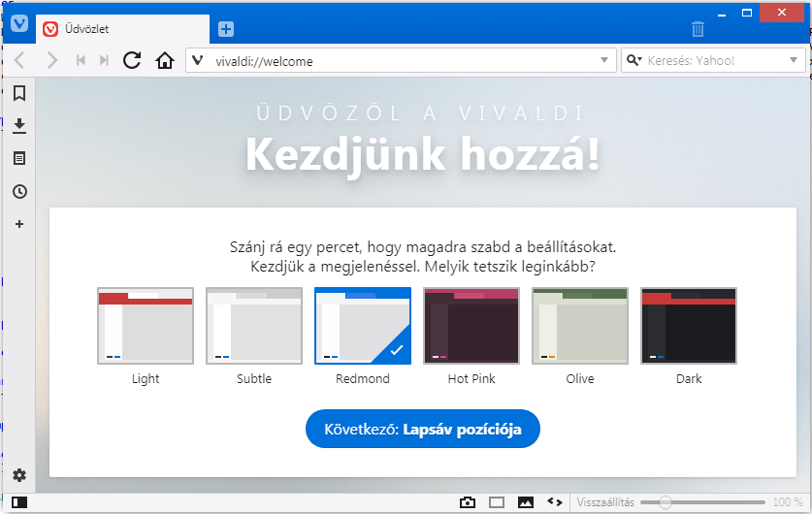Viewport: 812px width, 514px height.
Task: Add a web panel with plus icon
Action: pyautogui.click(x=19, y=224)
